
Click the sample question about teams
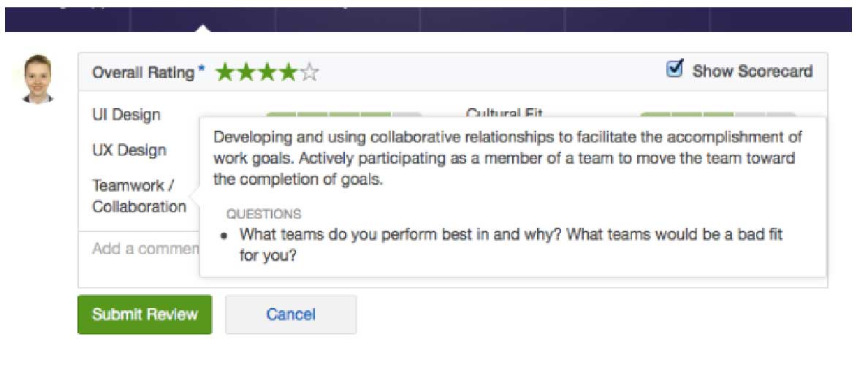(x=511, y=245)
